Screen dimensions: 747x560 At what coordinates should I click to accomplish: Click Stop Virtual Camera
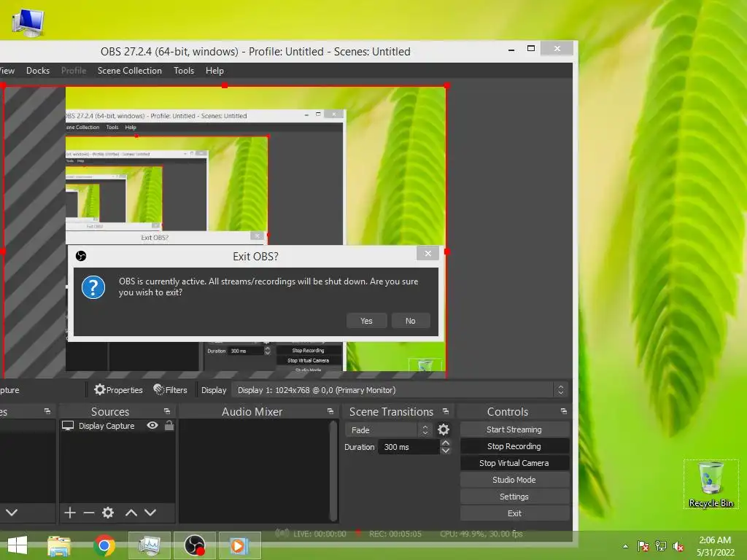coord(514,463)
